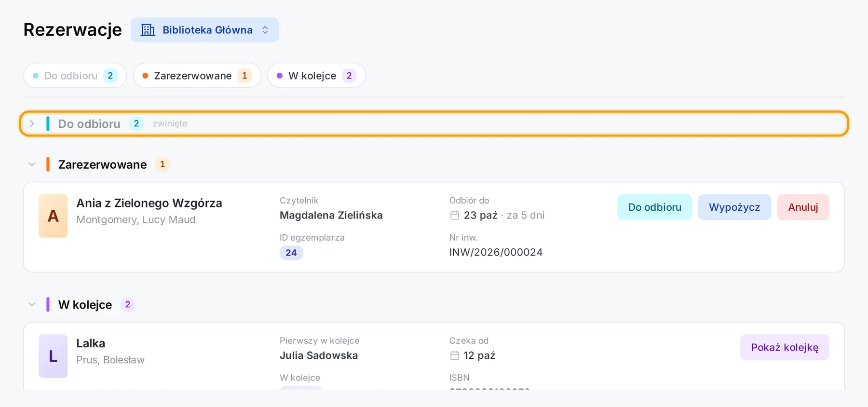This screenshot has width=868, height=407.
Task: Collapse the W kolejce section chevron
Action: [x=32, y=305]
